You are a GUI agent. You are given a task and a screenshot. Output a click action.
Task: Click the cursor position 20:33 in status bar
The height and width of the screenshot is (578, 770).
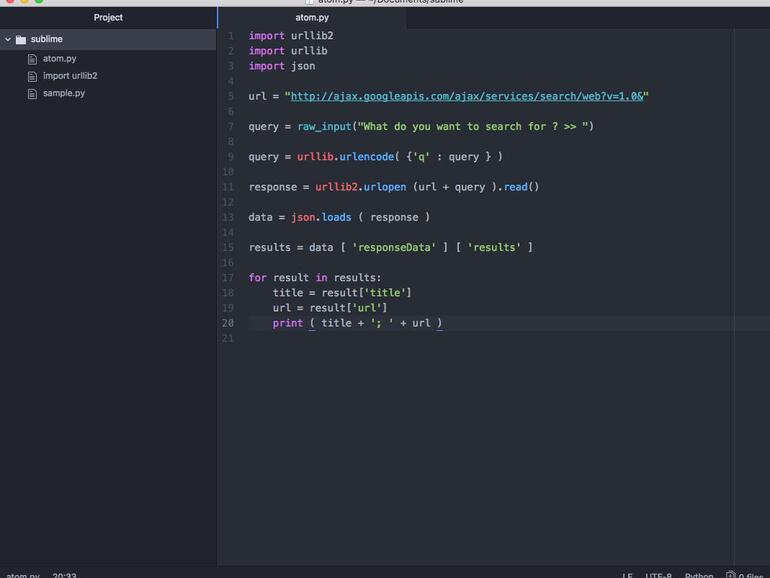click(64, 575)
